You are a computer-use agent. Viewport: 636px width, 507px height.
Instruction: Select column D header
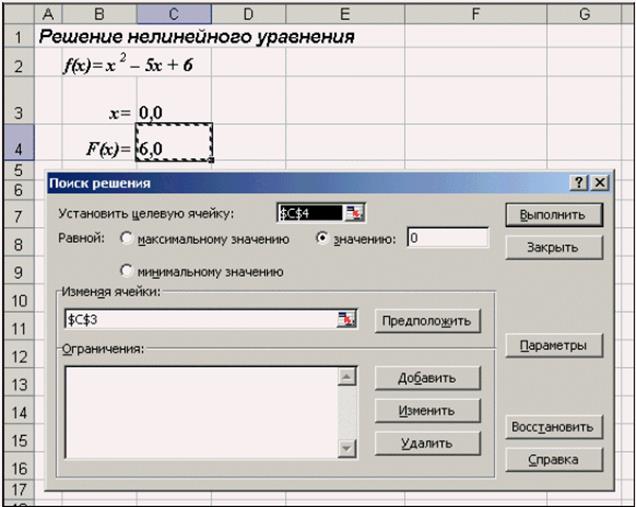[x=248, y=12]
